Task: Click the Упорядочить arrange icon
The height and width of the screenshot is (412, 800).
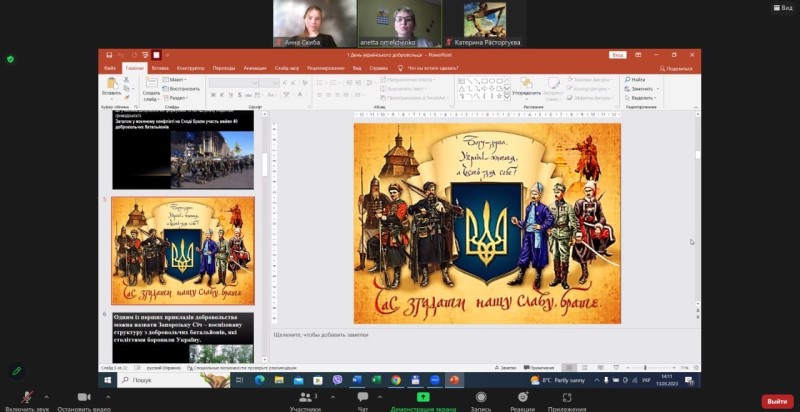Action: coord(526,83)
